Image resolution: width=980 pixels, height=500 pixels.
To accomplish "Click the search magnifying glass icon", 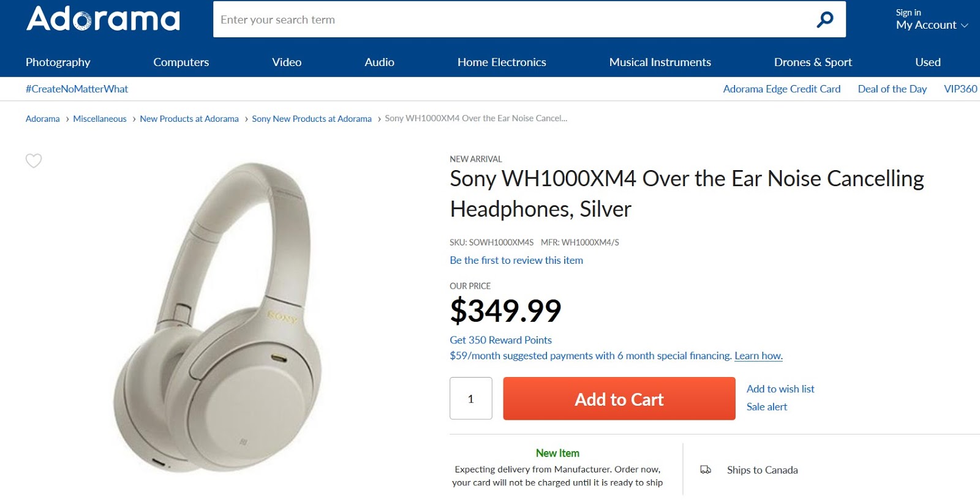I will coord(825,20).
